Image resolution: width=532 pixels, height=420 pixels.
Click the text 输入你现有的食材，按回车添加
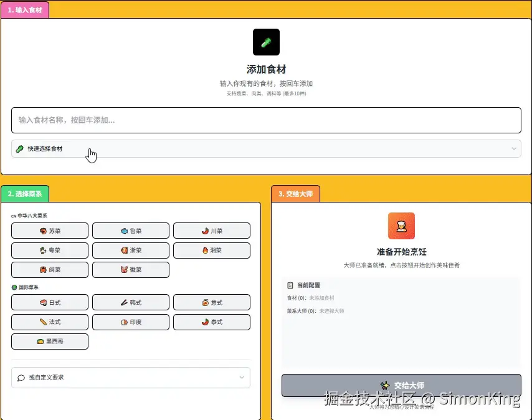[x=266, y=84]
